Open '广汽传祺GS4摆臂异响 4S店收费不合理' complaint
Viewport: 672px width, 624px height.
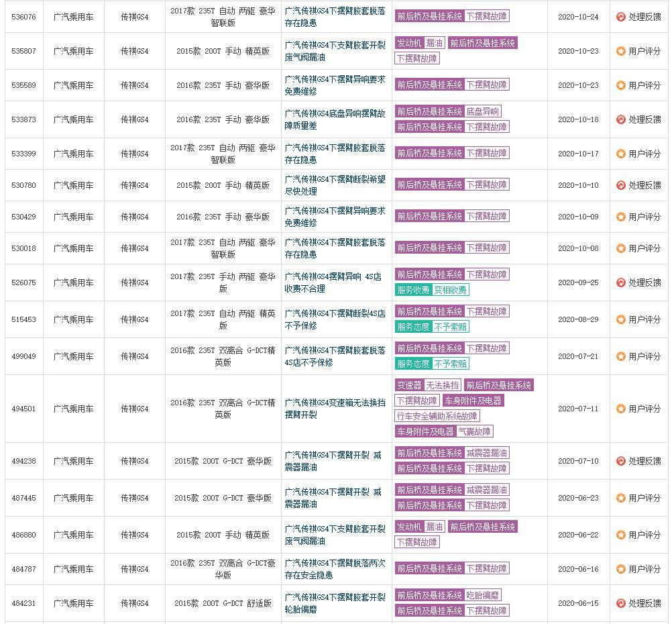[333, 282]
